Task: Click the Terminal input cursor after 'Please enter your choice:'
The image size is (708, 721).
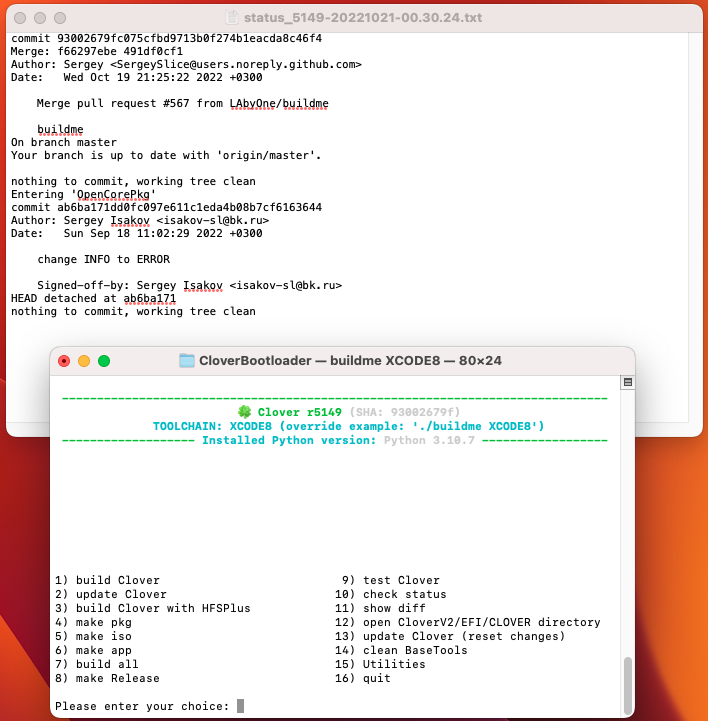Action: [240, 705]
